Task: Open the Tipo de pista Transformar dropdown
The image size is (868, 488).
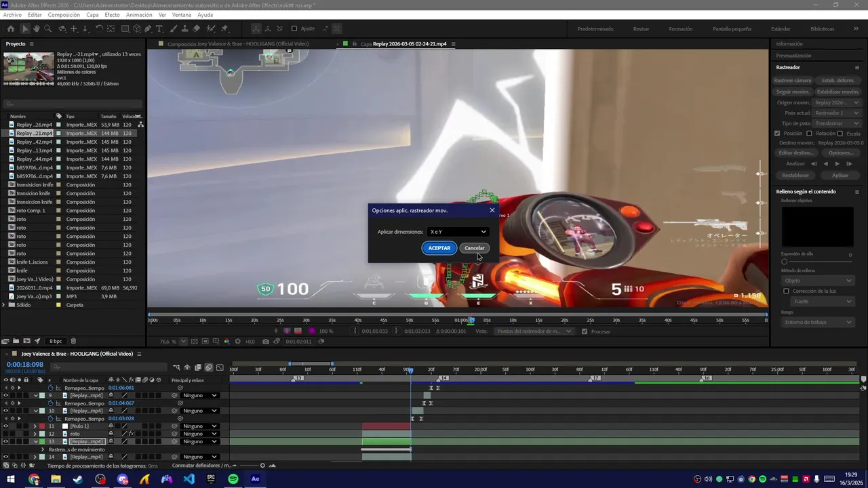Action: tap(837, 123)
